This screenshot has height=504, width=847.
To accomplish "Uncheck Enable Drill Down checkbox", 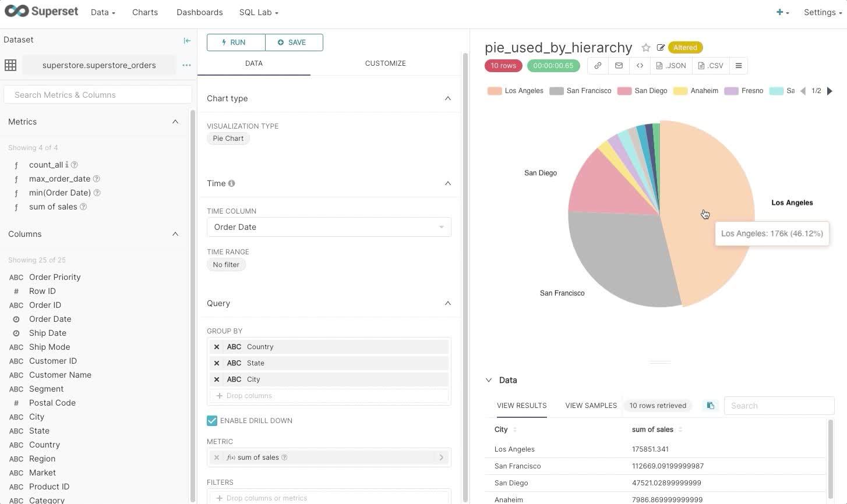I will click(212, 421).
